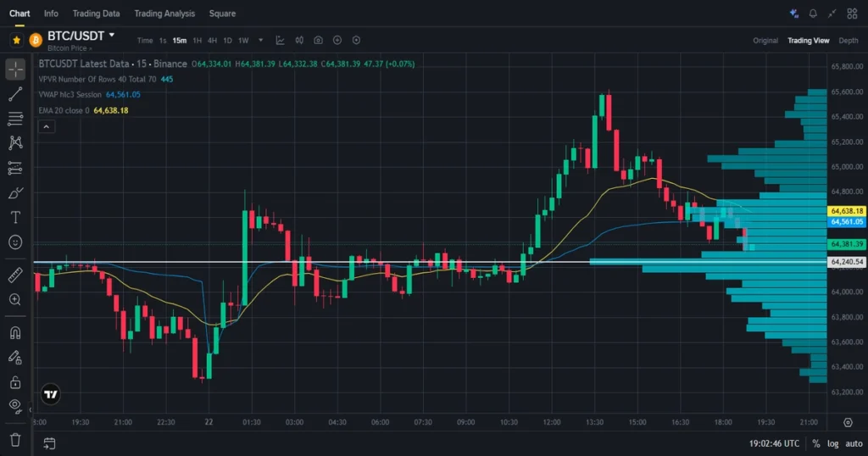Open the chart candle style icon

pyautogui.click(x=299, y=40)
